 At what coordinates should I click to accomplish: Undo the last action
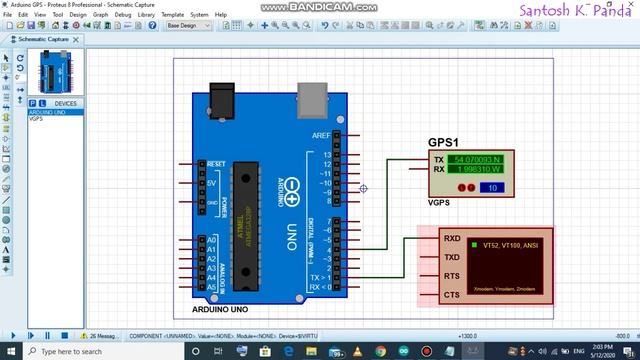[324, 25]
